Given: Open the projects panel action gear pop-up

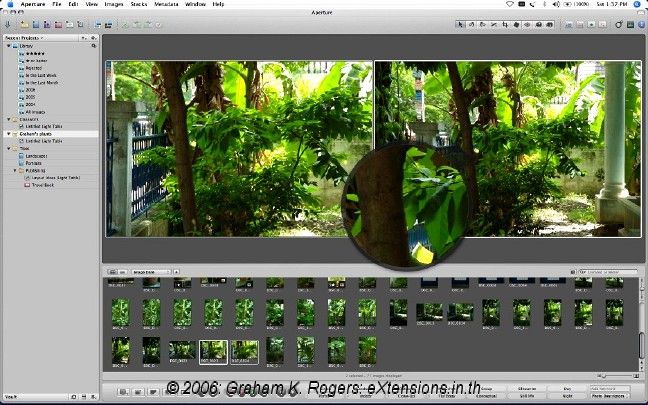Looking at the screenshot, I should tap(93, 38).
